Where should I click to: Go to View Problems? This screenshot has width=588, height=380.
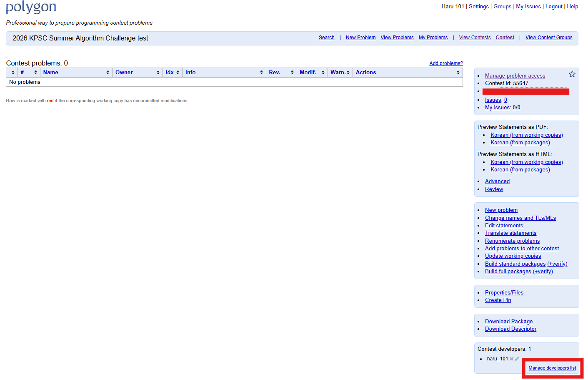(x=397, y=38)
